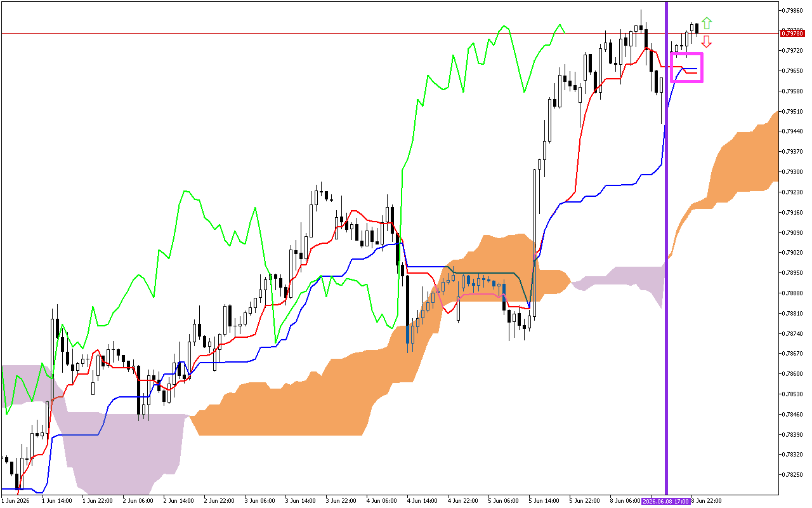Viewport: 812px width, 508px height.
Task: Click price level 0.79440 on axis
Action: (792, 131)
